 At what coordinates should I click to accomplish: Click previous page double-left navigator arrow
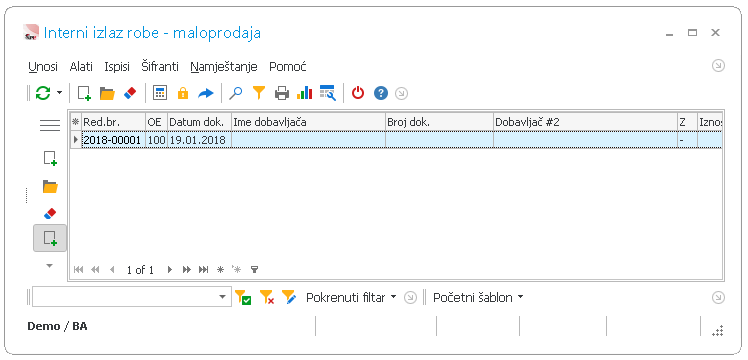[x=94, y=270]
